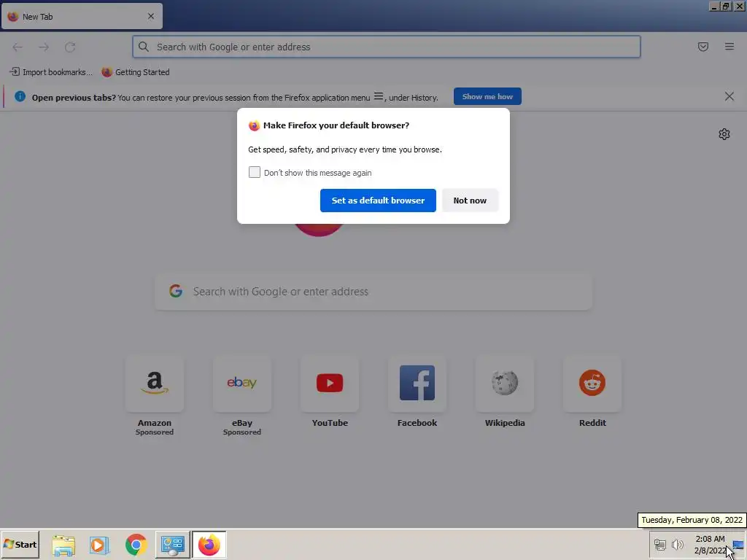This screenshot has height=560, width=747.
Task: Click the volume speaker tray icon
Action: [x=677, y=544]
